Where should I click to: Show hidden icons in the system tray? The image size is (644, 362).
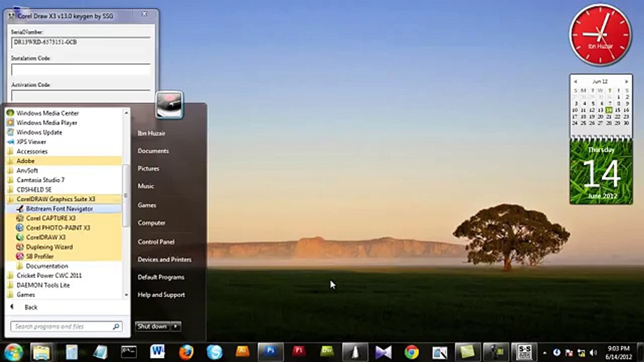click(x=545, y=352)
